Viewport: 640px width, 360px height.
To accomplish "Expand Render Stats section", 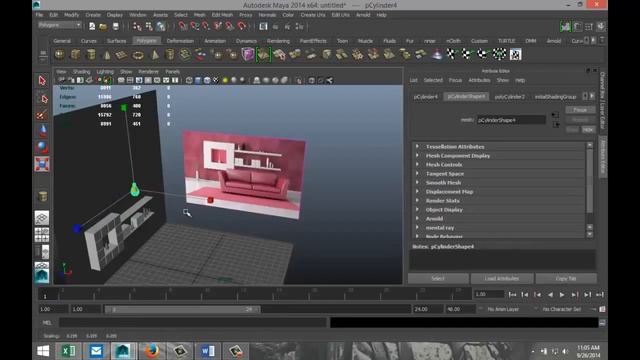I will click(x=417, y=200).
